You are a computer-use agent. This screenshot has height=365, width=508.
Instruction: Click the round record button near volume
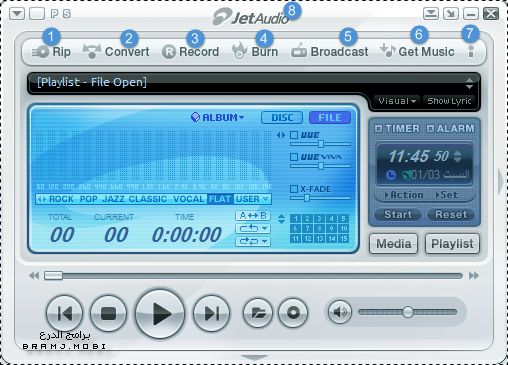pos(293,313)
